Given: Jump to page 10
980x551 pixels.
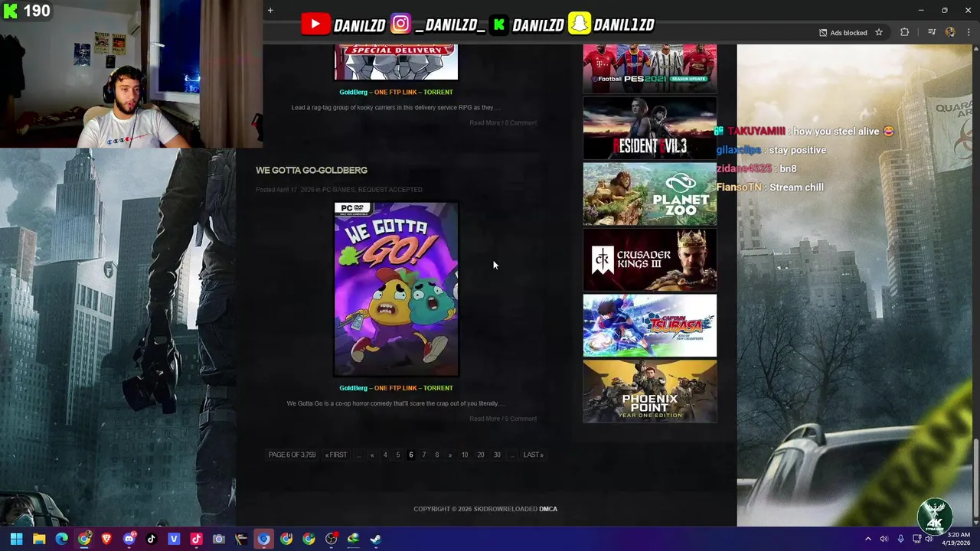Looking at the screenshot, I should pyautogui.click(x=465, y=455).
